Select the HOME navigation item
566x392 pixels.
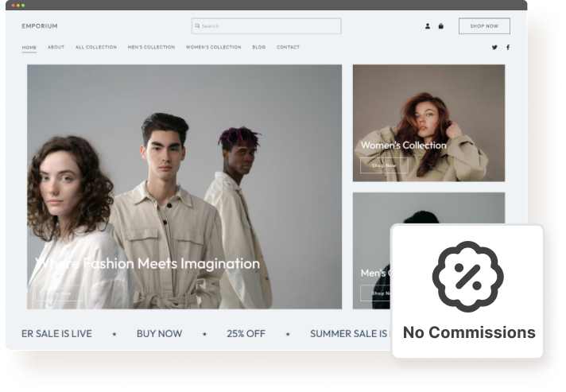29,48
